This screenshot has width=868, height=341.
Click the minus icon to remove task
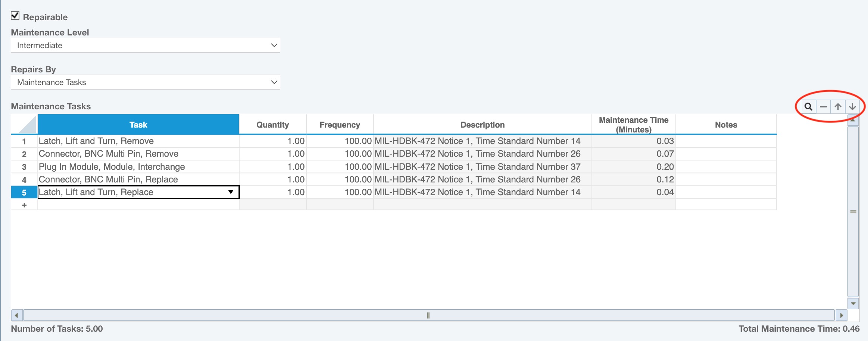(x=823, y=107)
